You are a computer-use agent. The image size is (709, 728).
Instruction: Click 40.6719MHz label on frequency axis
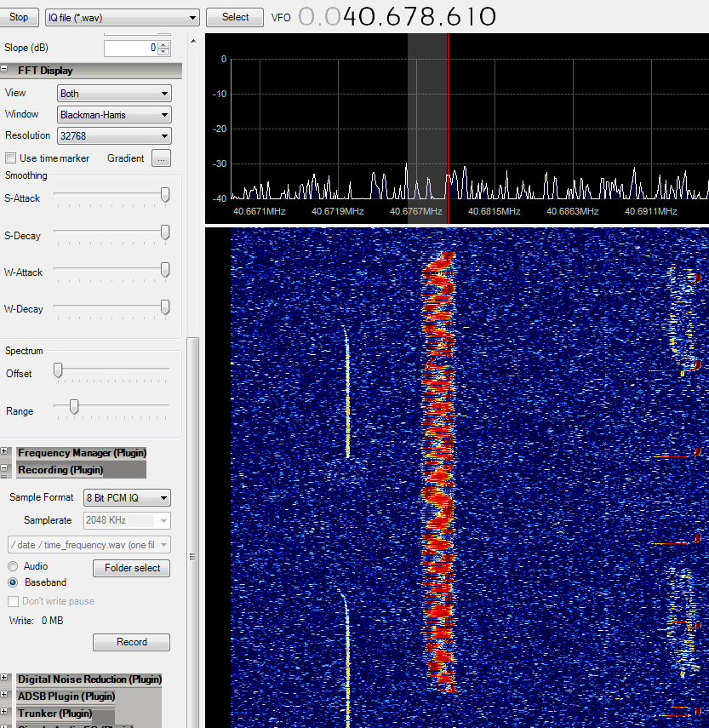[337, 211]
